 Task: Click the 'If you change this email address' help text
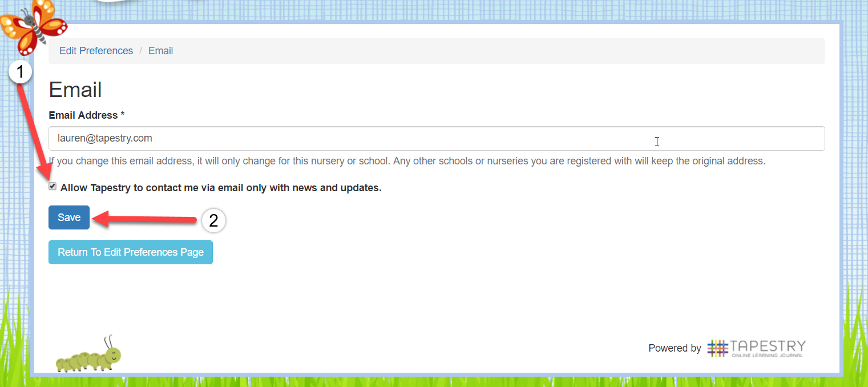click(407, 161)
